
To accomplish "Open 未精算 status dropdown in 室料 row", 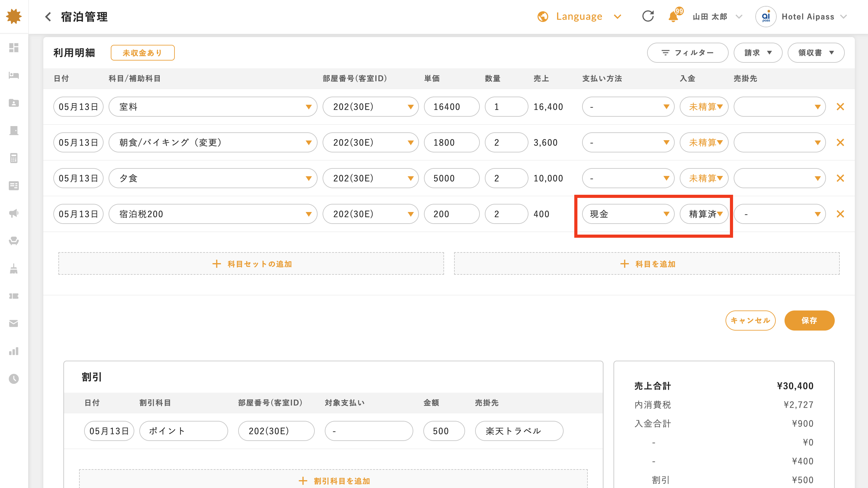I will (704, 107).
